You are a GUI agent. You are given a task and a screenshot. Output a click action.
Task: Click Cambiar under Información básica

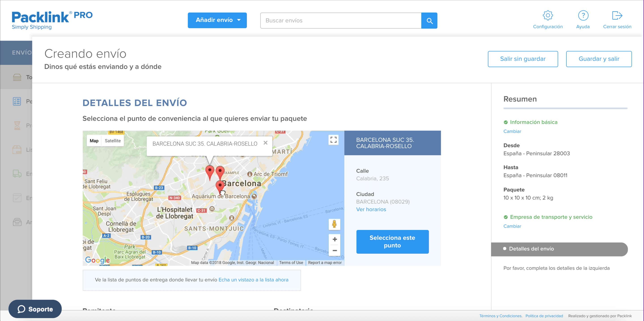pyautogui.click(x=512, y=132)
